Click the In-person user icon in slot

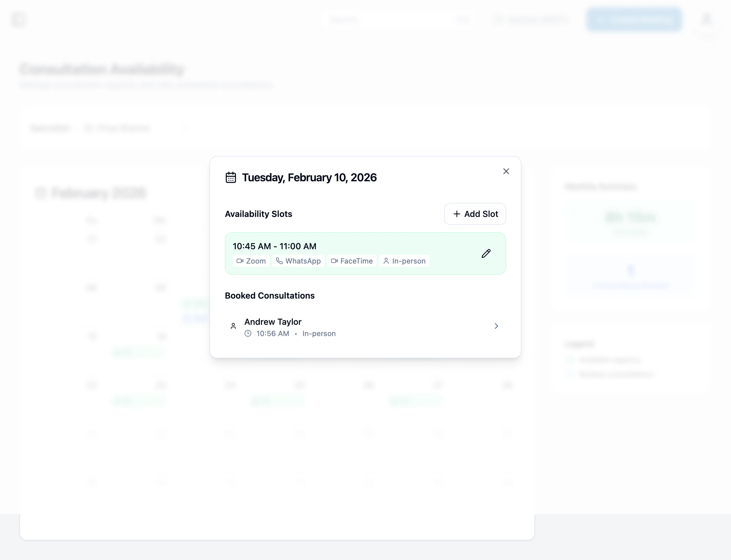(386, 261)
